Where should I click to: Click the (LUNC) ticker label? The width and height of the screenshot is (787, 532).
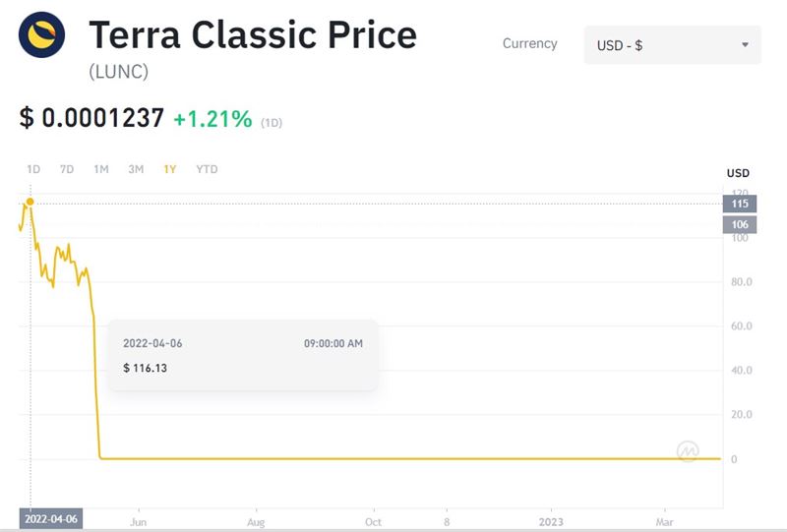pos(118,71)
